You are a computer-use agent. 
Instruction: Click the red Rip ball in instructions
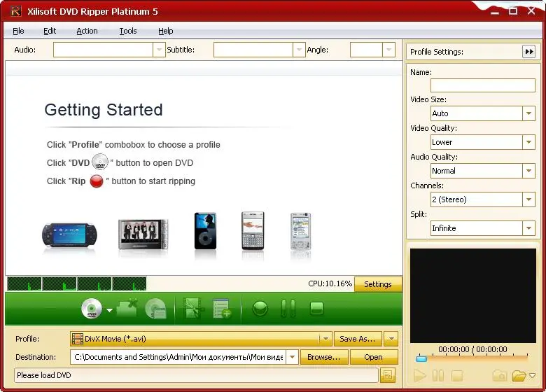tap(97, 181)
